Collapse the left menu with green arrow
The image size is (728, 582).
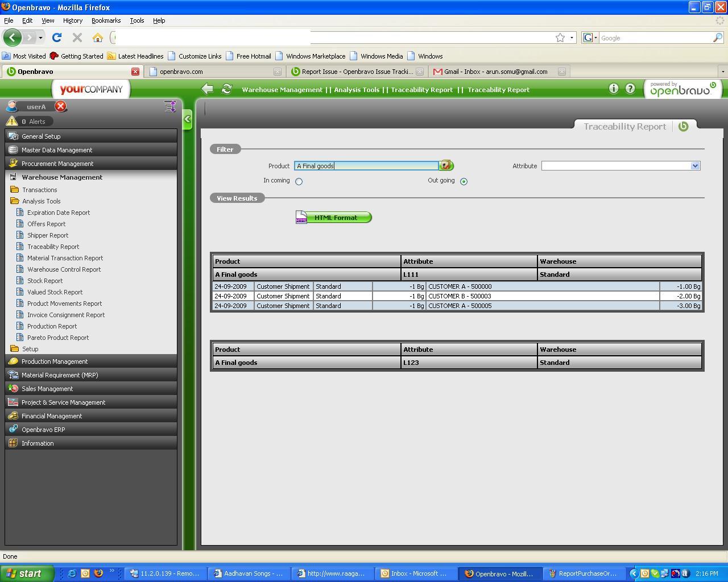[x=187, y=119]
